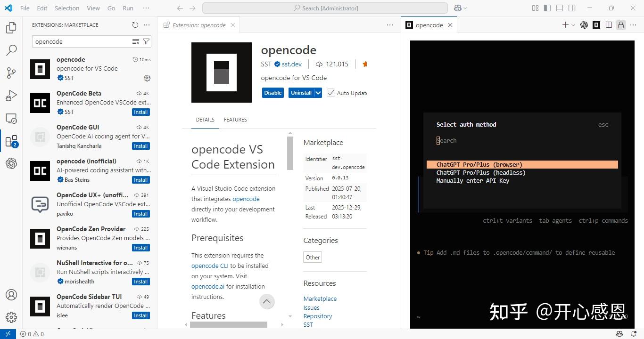The height and width of the screenshot is (339, 644).
Task: Uncheck the Auto Update checkbox
Action: [330, 93]
